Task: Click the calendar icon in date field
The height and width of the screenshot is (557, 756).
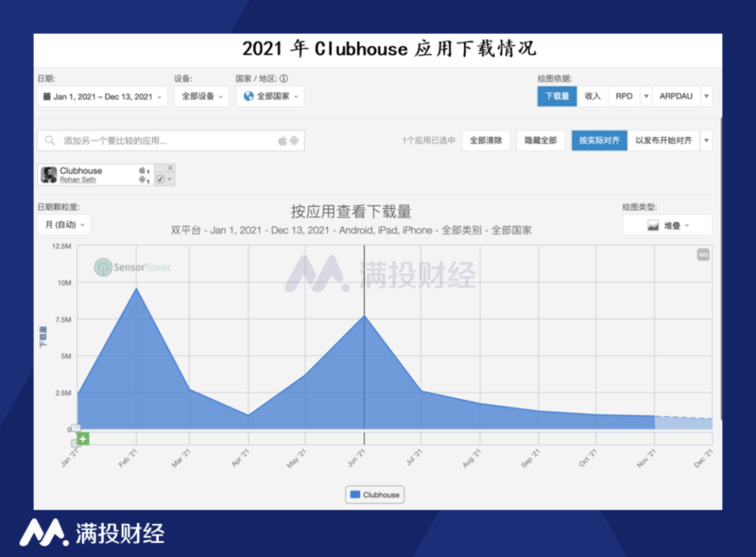Action: 47,97
